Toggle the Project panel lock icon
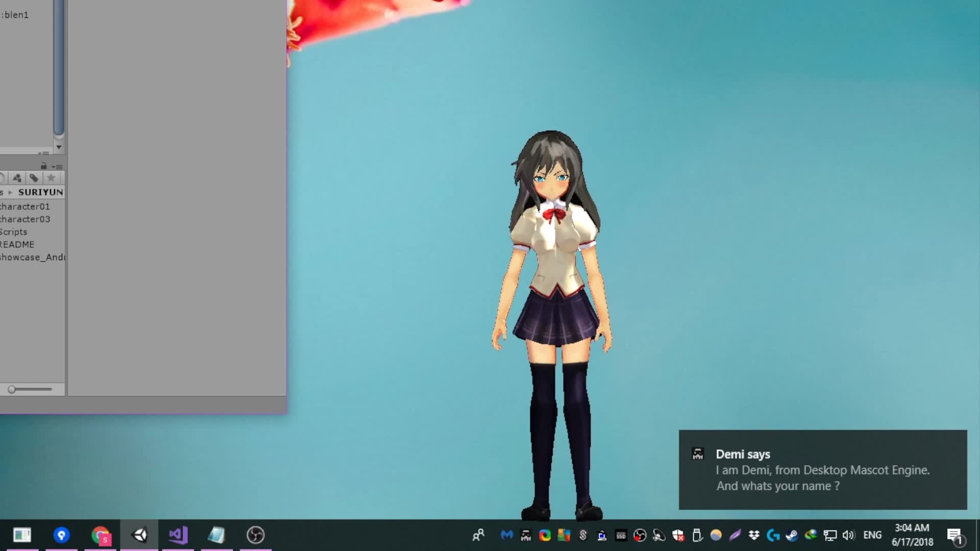Screen dimensions: 980x551 pyautogui.click(x=44, y=166)
